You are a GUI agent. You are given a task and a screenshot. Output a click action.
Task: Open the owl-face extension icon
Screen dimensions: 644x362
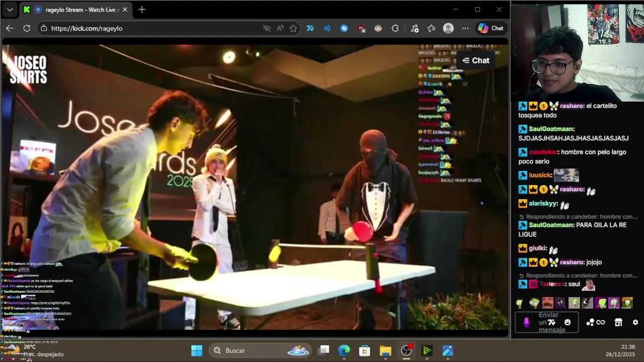tap(378, 28)
